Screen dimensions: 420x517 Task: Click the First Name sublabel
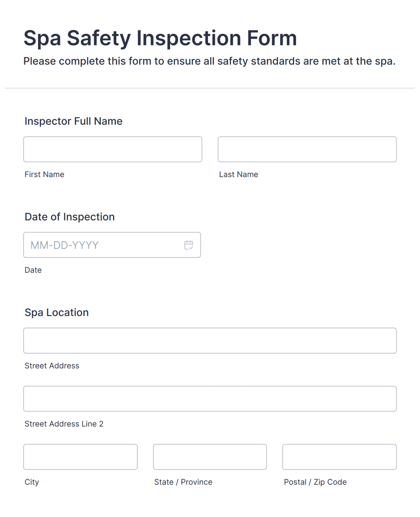[44, 174]
